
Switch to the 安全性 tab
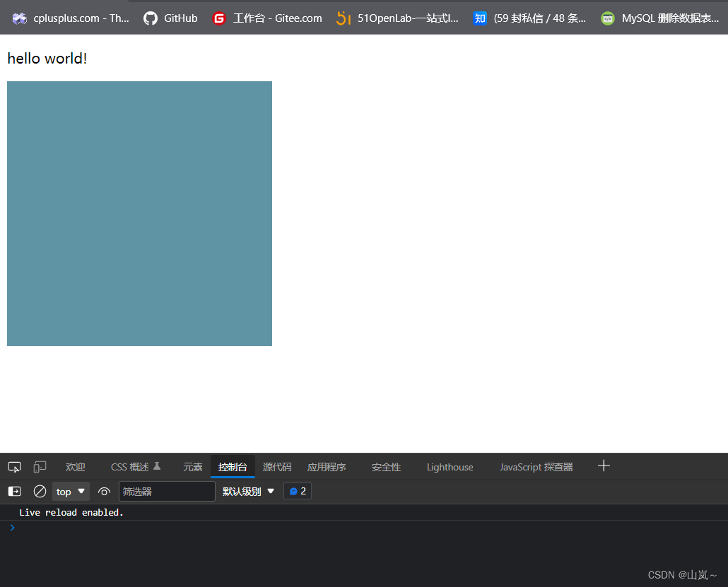386,467
